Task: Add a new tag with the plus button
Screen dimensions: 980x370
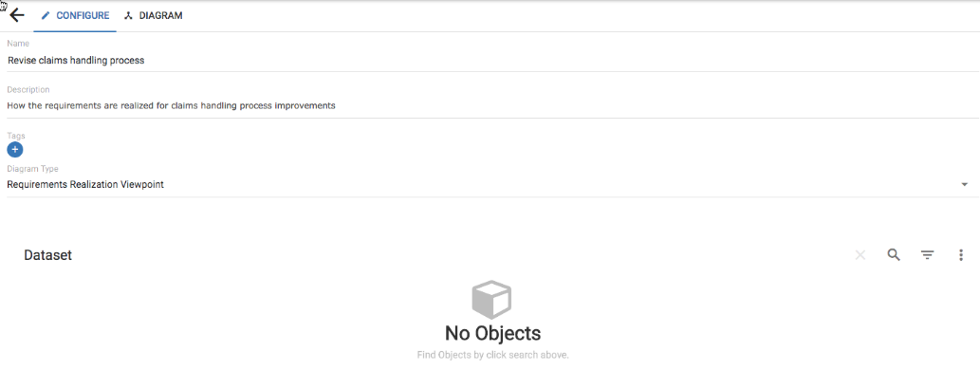Action: pos(15,149)
